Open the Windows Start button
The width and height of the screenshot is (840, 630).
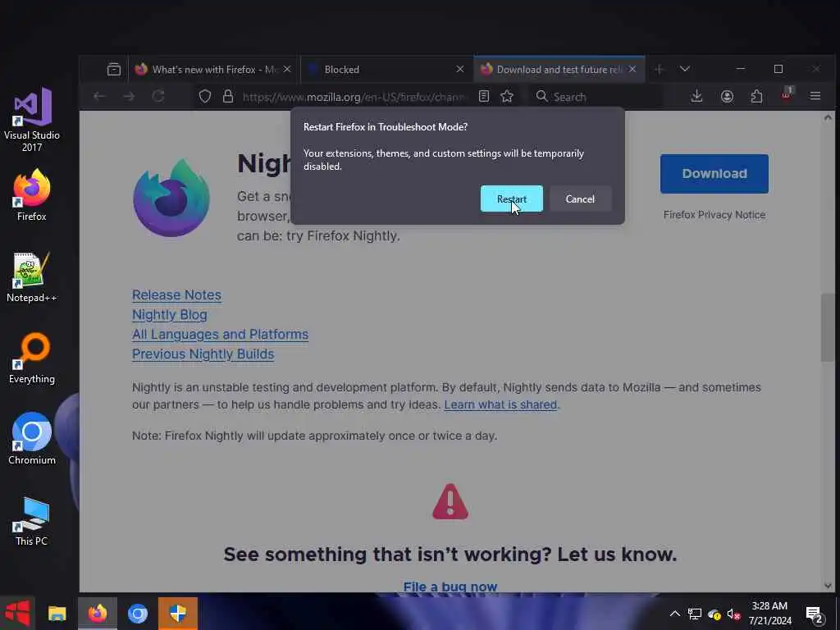(17, 613)
